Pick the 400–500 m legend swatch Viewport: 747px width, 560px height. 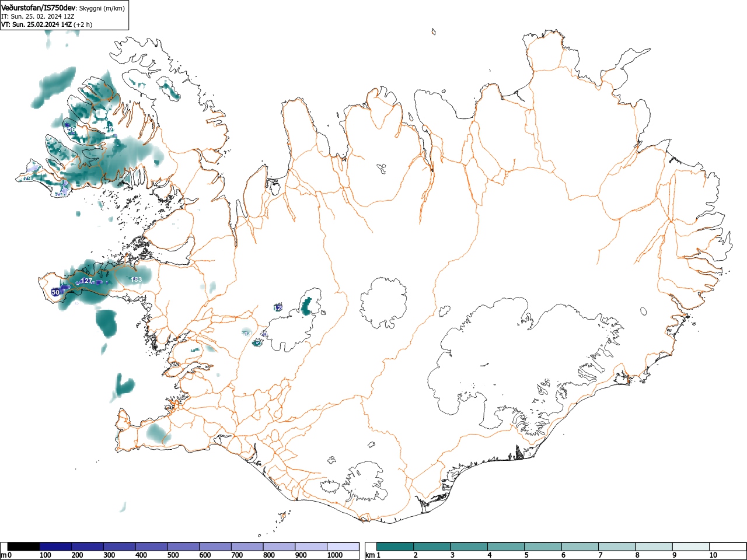[x=151, y=547]
